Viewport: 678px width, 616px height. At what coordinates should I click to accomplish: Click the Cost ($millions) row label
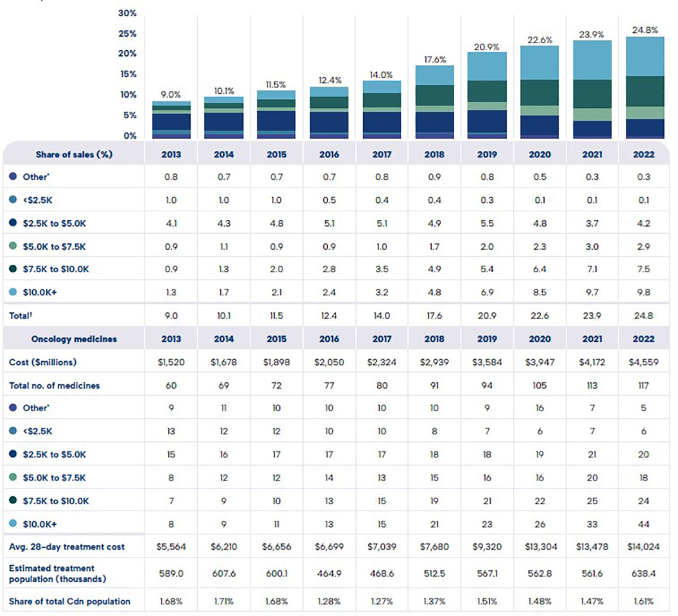point(43,362)
